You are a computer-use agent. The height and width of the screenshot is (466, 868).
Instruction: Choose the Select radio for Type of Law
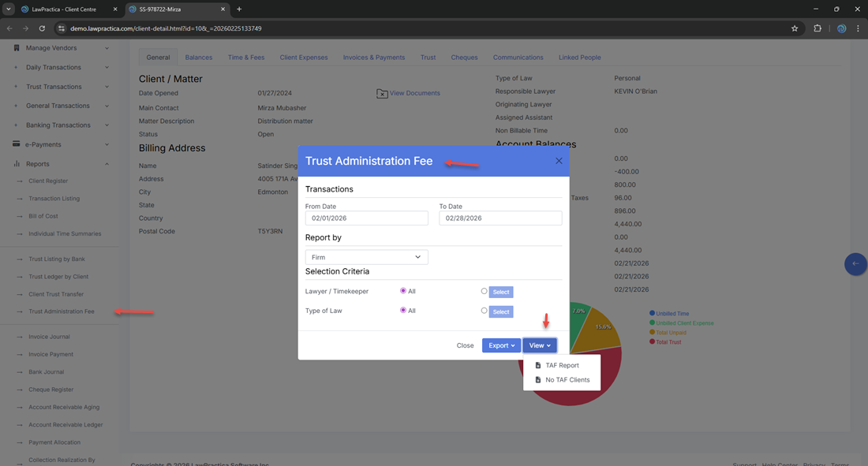pyautogui.click(x=485, y=311)
